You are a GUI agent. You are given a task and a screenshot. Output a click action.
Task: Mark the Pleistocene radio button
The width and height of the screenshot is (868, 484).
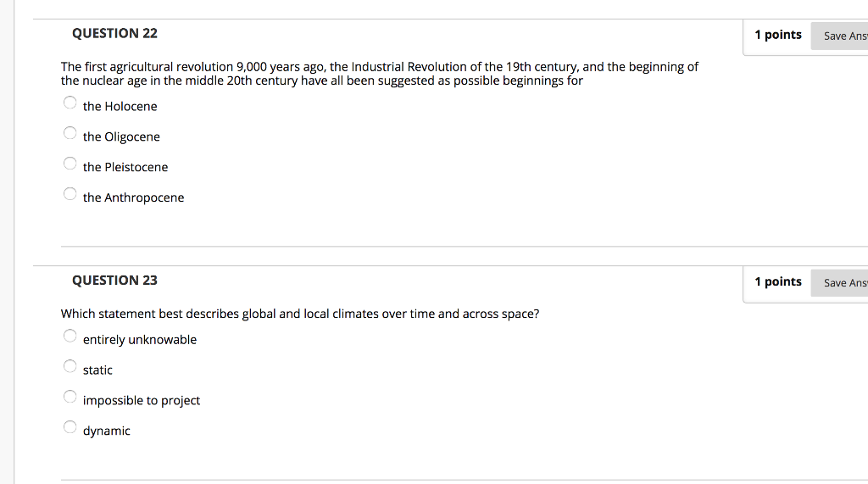tap(70, 164)
